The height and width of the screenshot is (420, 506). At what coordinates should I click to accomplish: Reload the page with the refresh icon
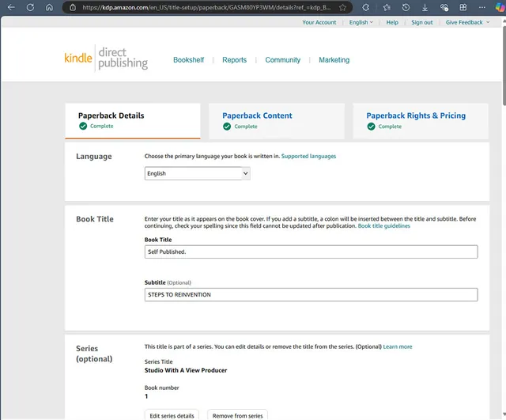[30, 7]
